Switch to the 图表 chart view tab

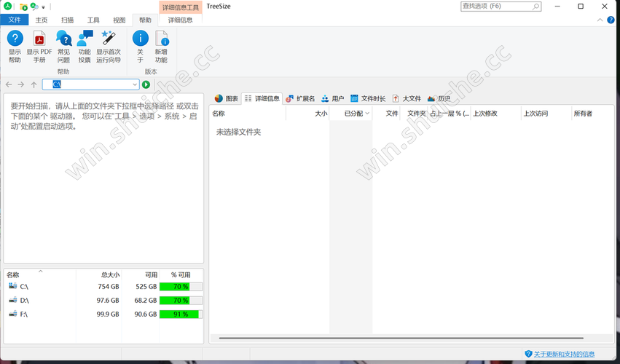point(227,98)
